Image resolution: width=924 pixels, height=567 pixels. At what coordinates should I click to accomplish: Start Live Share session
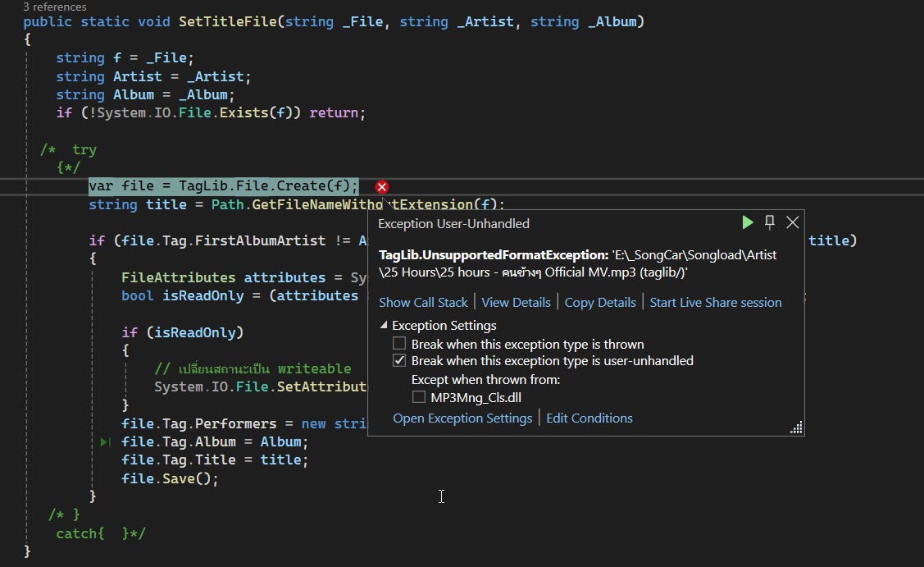tap(715, 302)
